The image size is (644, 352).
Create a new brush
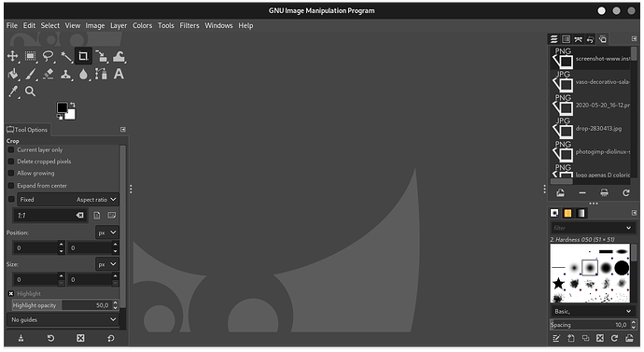click(x=571, y=338)
